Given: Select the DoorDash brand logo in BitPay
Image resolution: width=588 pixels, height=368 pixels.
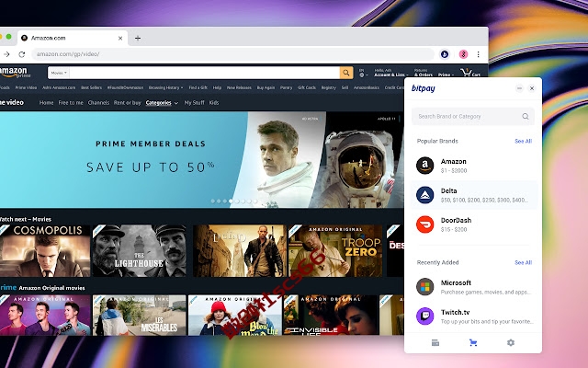Looking at the screenshot, I should click(x=424, y=224).
